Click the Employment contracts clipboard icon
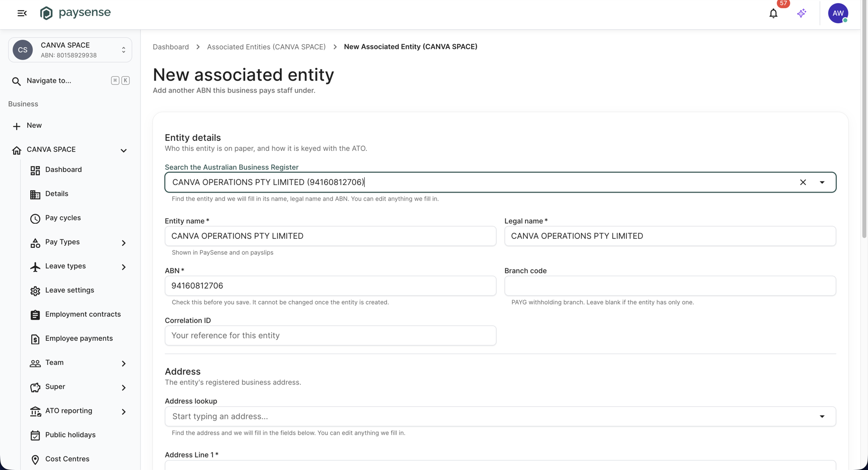 click(x=35, y=315)
